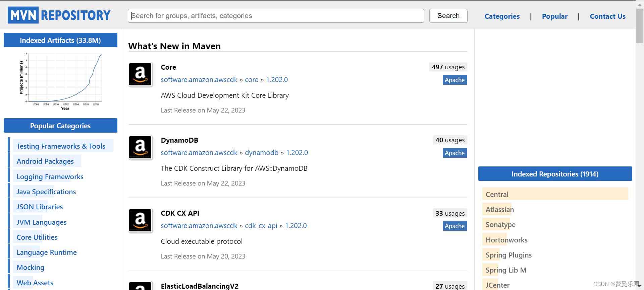644x290 pixels.
Task: Open Language Runtime category
Action: 47,252
